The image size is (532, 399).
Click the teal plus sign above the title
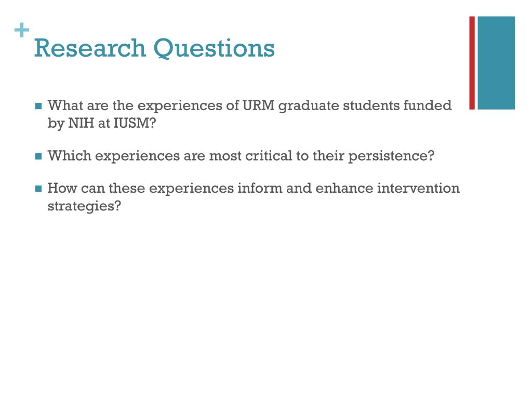[22, 30]
